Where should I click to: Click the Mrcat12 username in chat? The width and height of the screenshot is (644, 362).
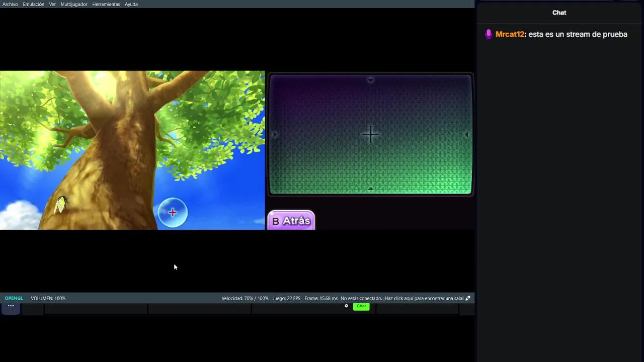tap(510, 34)
